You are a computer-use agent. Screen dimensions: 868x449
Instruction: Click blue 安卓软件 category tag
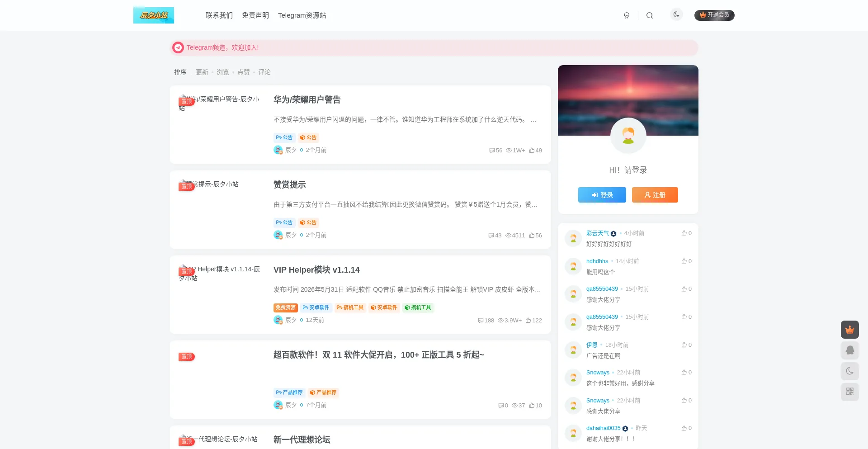(x=316, y=307)
